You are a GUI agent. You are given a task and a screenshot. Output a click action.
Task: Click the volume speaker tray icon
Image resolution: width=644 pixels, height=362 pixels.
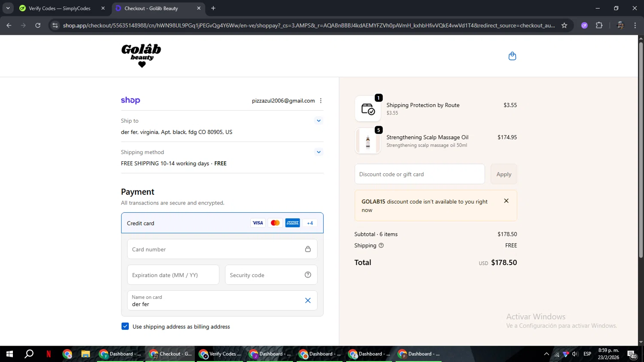click(574, 354)
